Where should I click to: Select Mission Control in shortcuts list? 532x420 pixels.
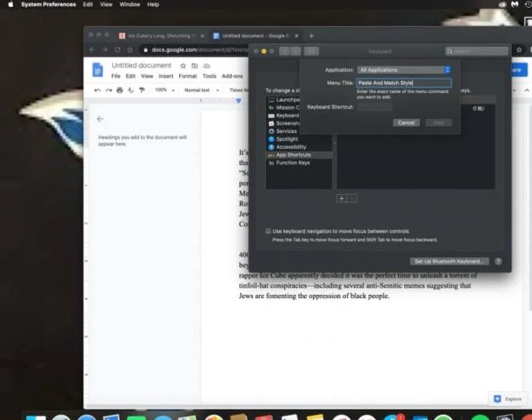[x=284, y=108]
